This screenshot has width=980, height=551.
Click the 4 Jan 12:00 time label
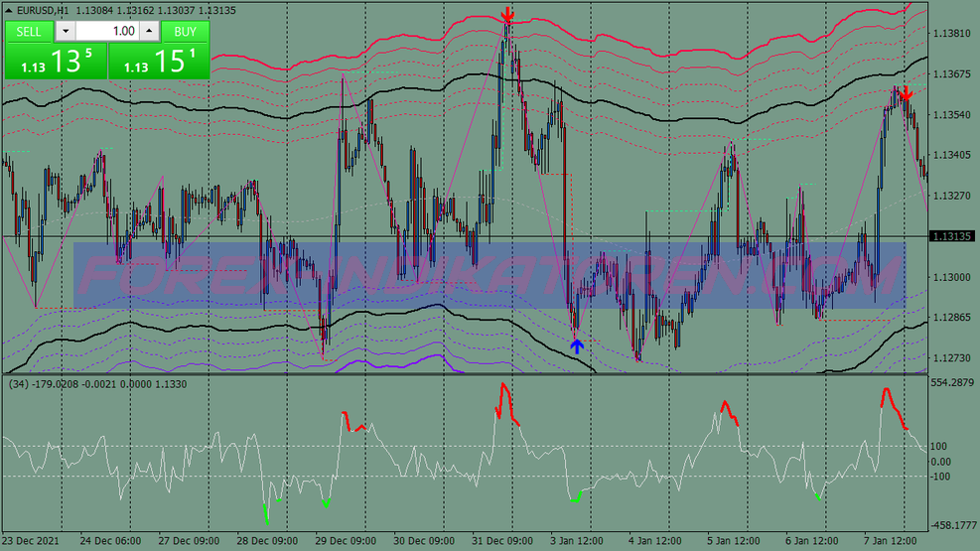(x=655, y=540)
